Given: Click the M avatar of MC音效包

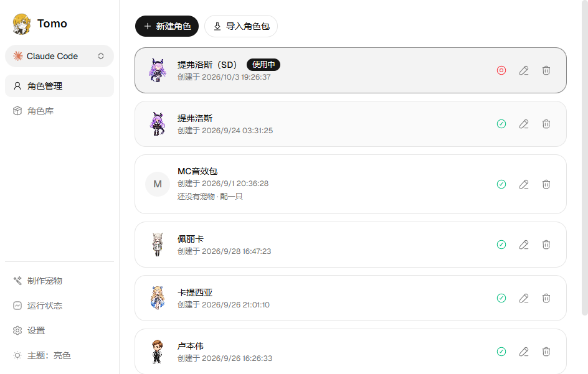Looking at the screenshot, I should pos(158,184).
